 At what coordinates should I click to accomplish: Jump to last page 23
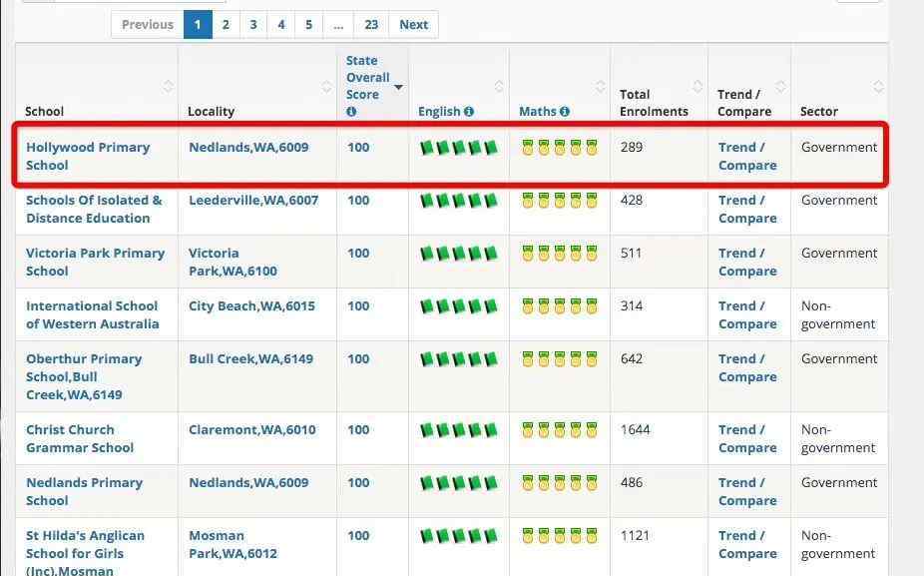pos(371,25)
